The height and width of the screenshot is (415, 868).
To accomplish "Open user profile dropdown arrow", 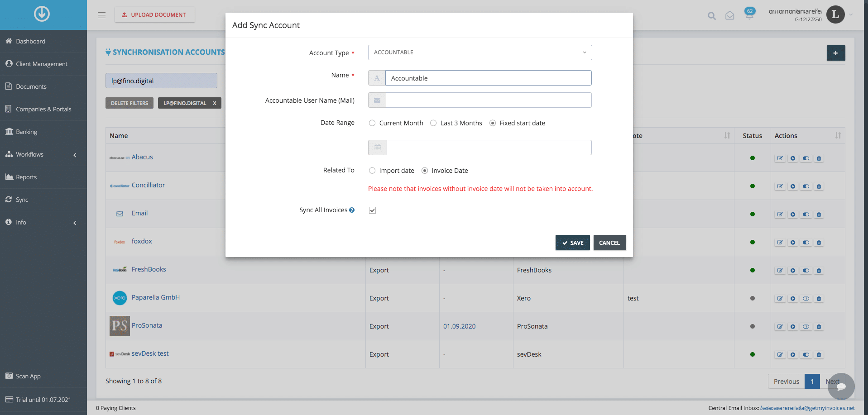I will click(851, 15).
